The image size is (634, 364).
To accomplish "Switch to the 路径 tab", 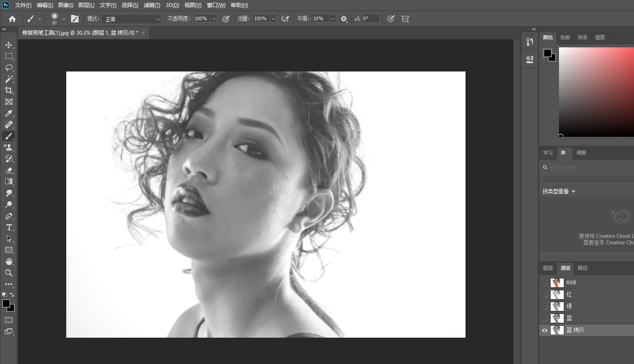I will coord(582,268).
